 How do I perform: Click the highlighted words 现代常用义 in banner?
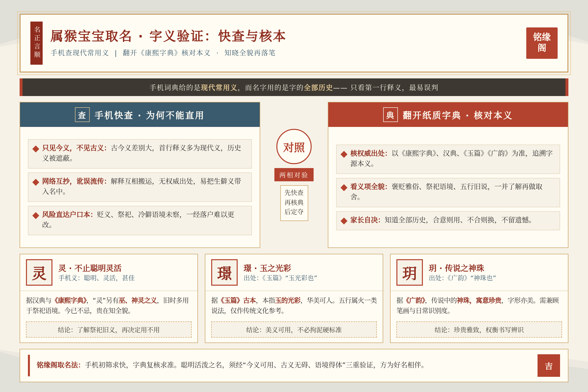[219, 87]
